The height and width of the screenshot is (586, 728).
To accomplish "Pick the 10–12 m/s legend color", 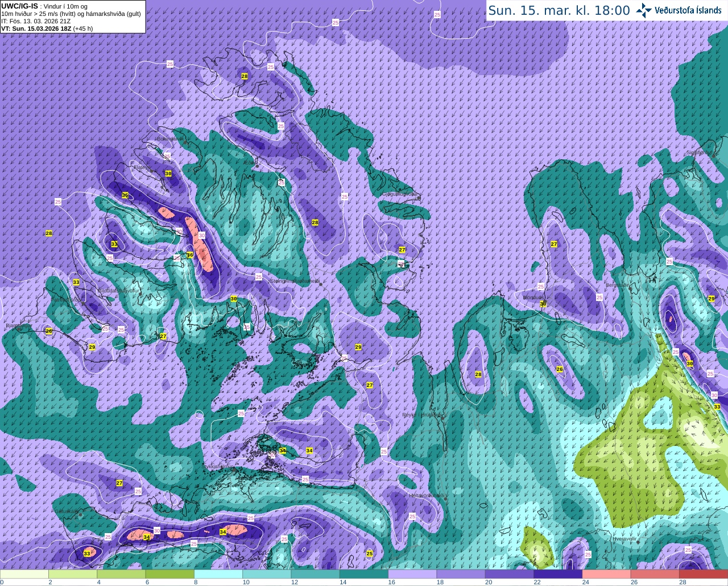I will 267,574.
